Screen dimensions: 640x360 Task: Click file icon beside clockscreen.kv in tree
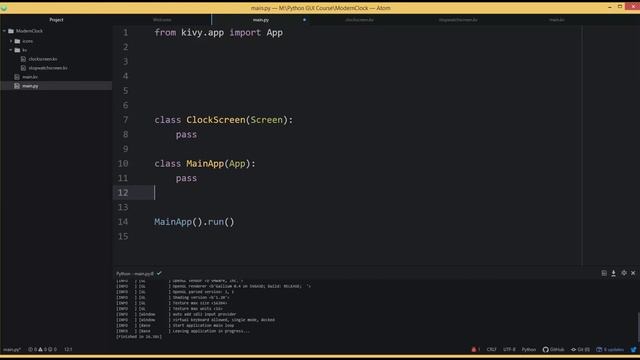23,59
